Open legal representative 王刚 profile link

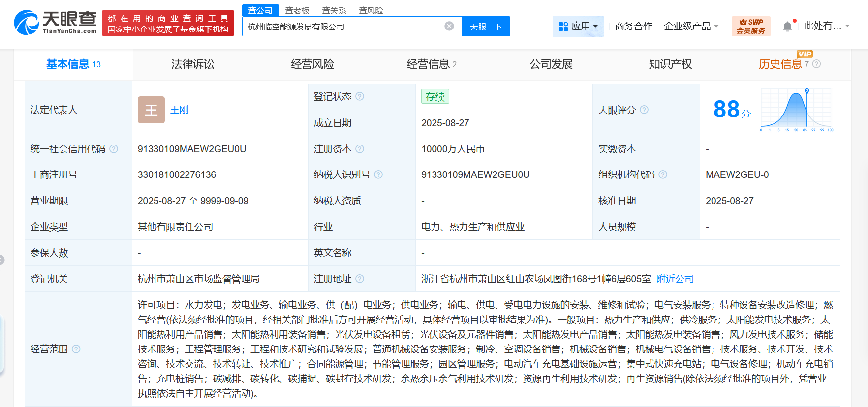pos(179,110)
